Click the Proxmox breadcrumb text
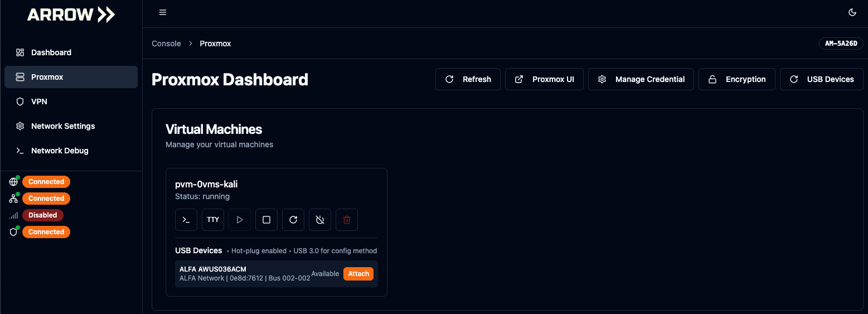 (215, 44)
